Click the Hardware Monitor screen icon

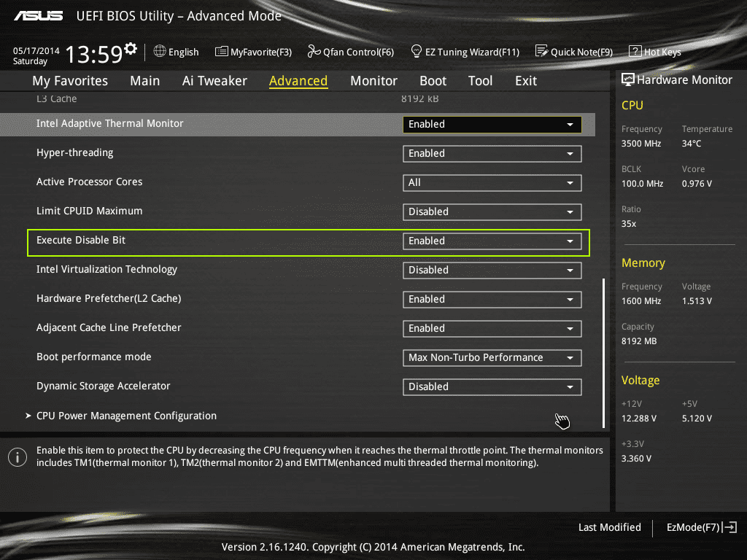[628, 79]
